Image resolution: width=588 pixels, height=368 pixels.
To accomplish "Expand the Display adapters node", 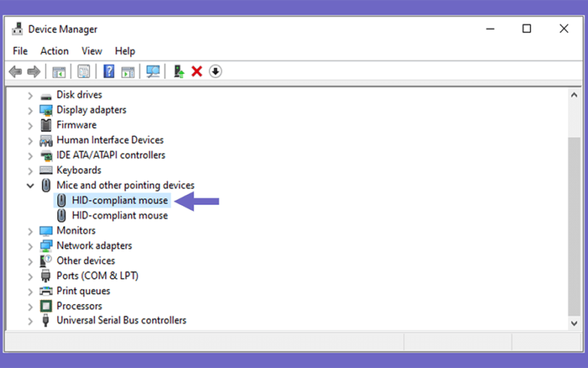I will tap(30, 110).
